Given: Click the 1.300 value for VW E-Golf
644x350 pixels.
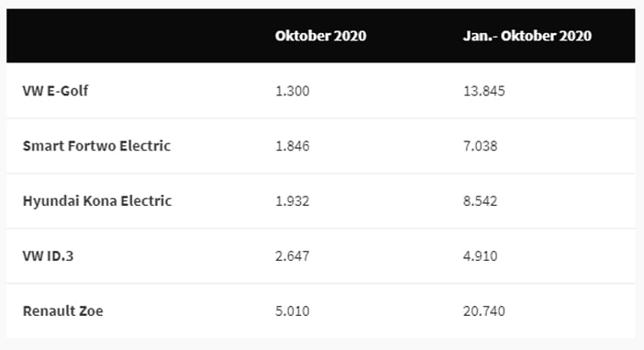Looking at the screenshot, I should [x=293, y=90].
